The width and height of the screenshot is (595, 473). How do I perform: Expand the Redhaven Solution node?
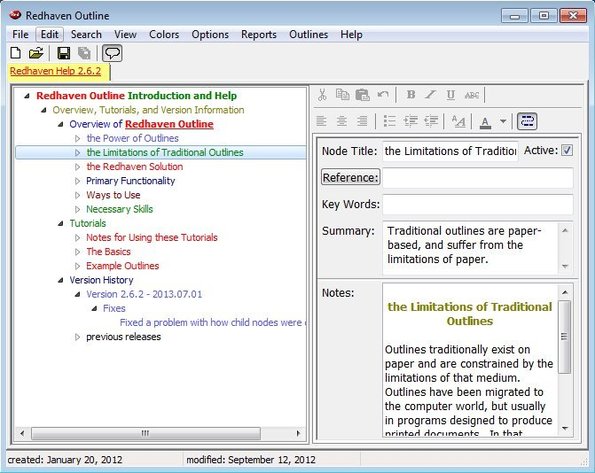coord(77,167)
